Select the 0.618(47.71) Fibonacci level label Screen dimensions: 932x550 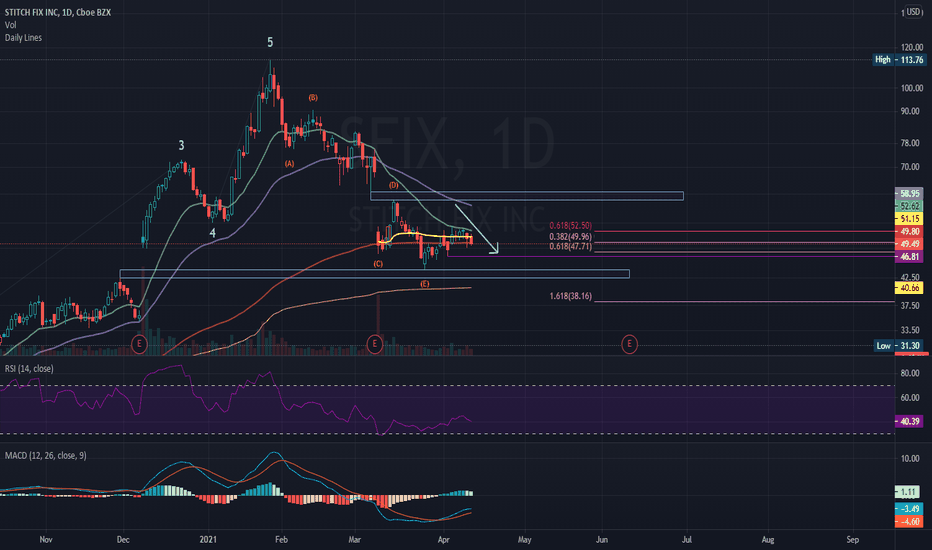(x=570, y=246)
